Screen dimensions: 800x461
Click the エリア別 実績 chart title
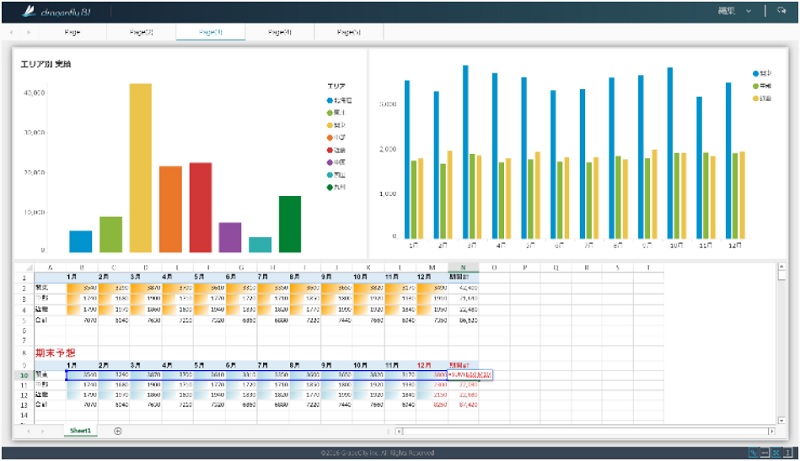click(46, 64)
